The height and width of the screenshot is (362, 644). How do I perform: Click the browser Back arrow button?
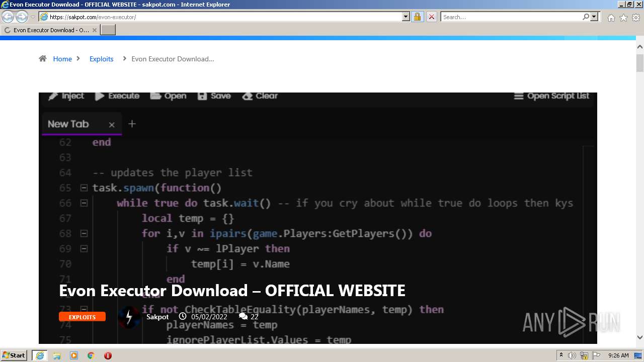coord(8,17)
